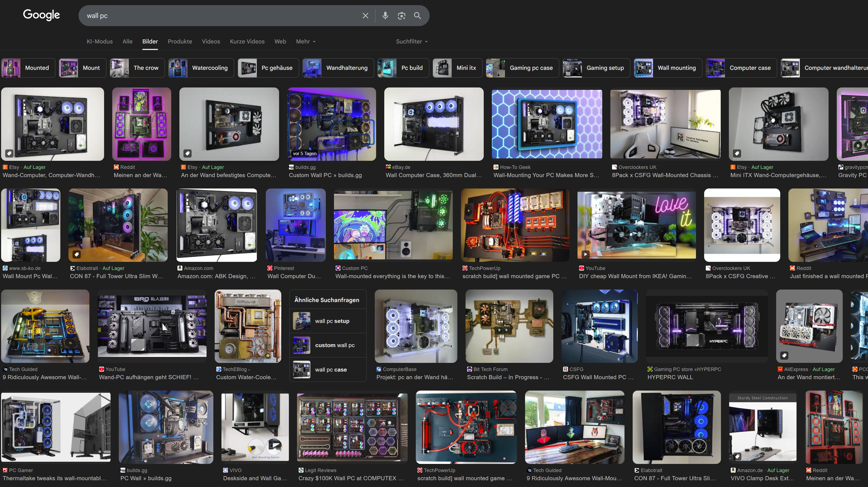Expand the Mehr dropdown menu

(306, 42)
